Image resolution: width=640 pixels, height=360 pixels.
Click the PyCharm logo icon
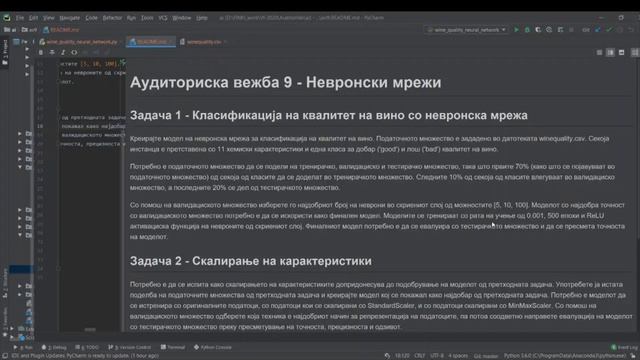[7, 18]
